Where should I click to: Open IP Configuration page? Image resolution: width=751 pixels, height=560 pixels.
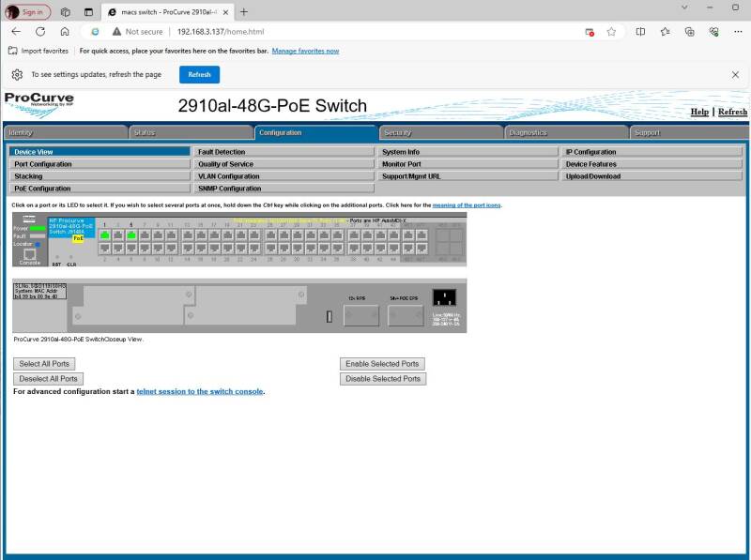(x=651, y=152)
